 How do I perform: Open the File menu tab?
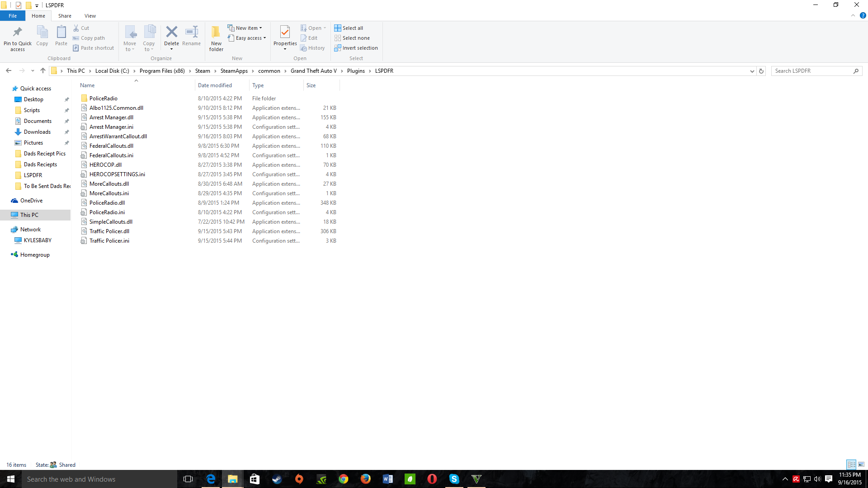point(13,16)
